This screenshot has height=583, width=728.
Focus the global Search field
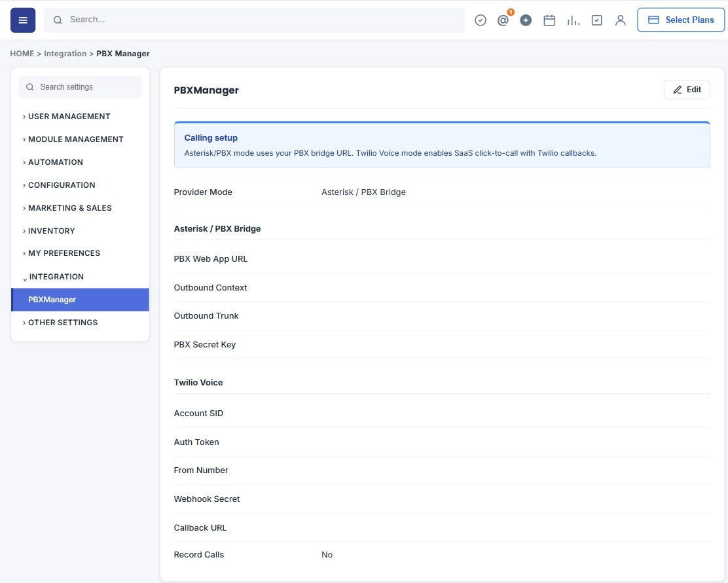tap(255, 20)
